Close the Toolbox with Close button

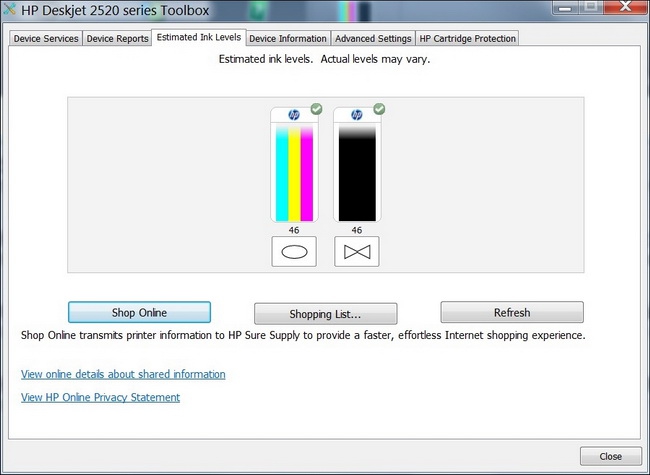pyautogui.click(x=611, y=456)
